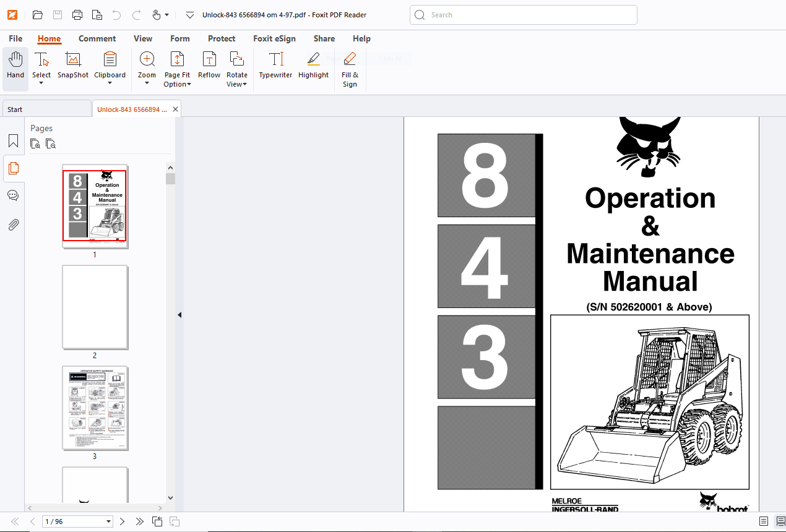This screenshot has width=786, height=532.
Task: Select page 1 thumbnail
Action: (95, 206)
